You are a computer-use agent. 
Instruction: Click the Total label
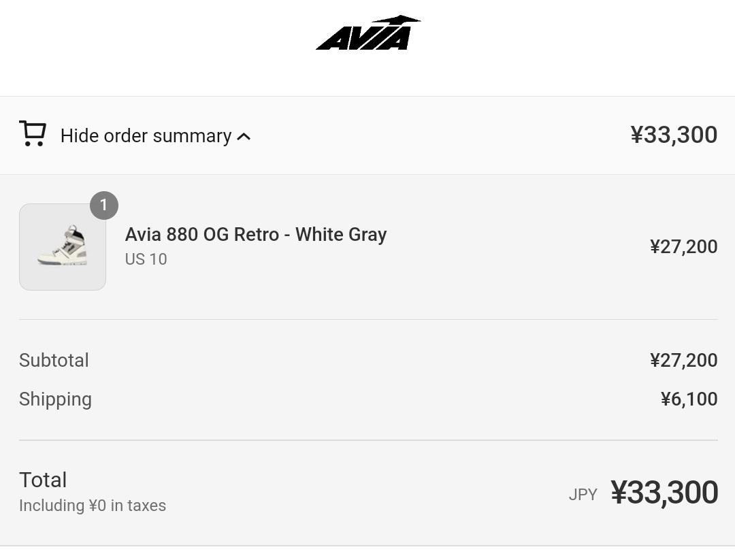tap(43, 480)
